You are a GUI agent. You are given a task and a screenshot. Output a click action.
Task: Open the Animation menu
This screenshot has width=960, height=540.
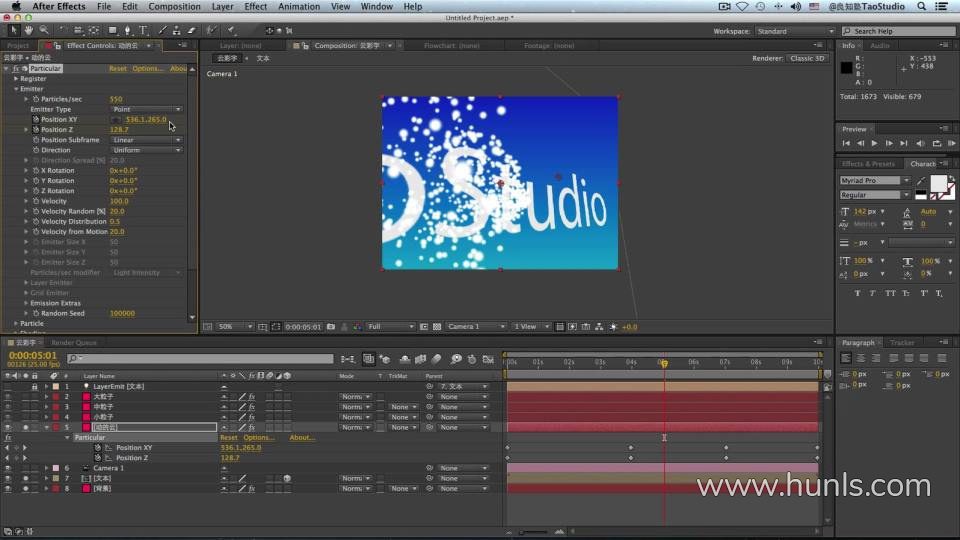point(299,7)
